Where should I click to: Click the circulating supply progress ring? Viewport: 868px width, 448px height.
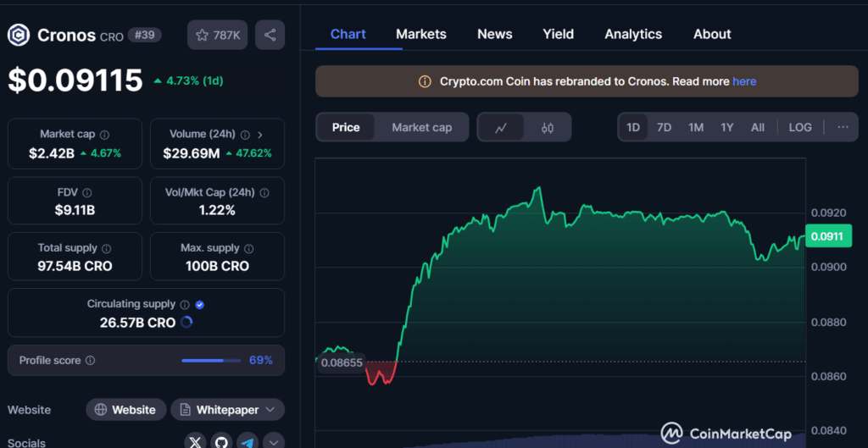coord(186,322)
